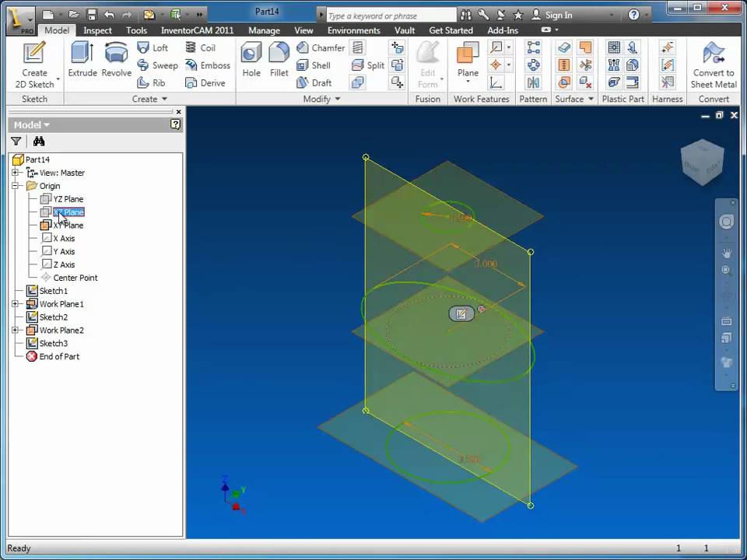Save the part with the floppy icon
The height and width of the screenshot is (560, 747).
[92, 14]
